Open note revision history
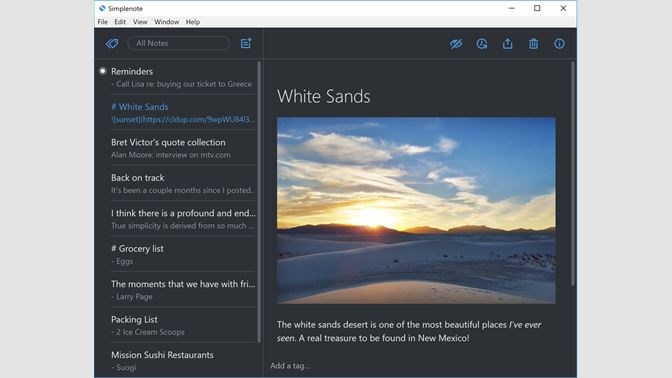672x378 pixels. (482, 43)
